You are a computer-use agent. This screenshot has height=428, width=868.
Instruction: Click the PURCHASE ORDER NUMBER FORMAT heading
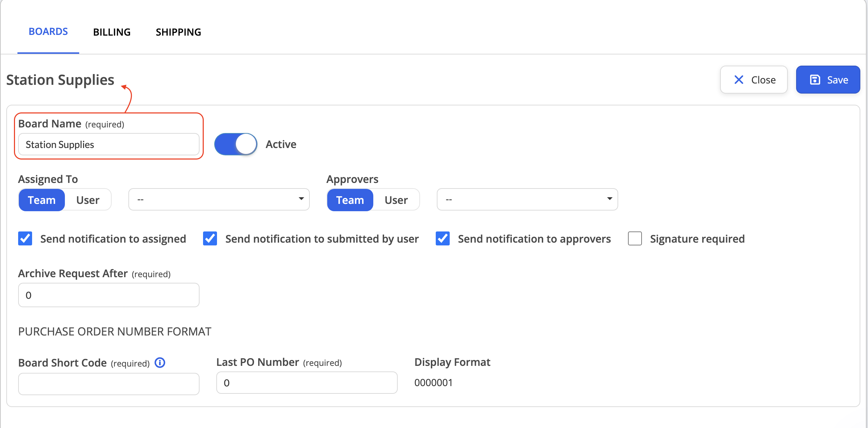[x=115, y=331]
